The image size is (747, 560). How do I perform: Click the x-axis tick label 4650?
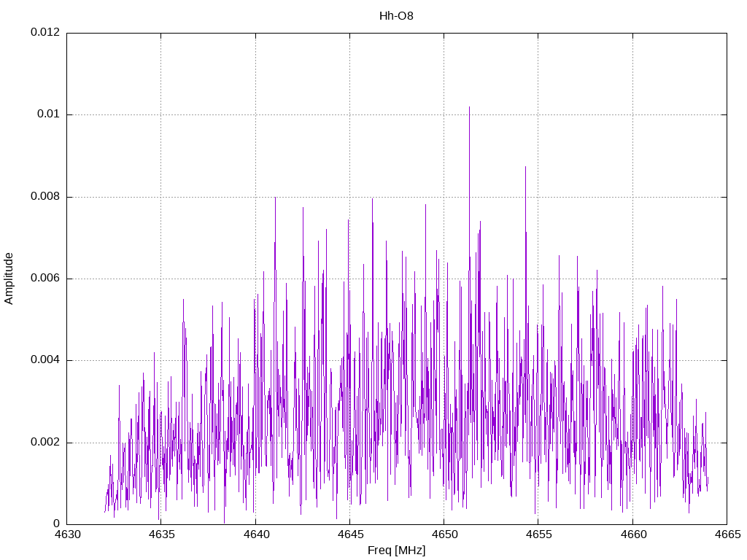coord(444,534)
